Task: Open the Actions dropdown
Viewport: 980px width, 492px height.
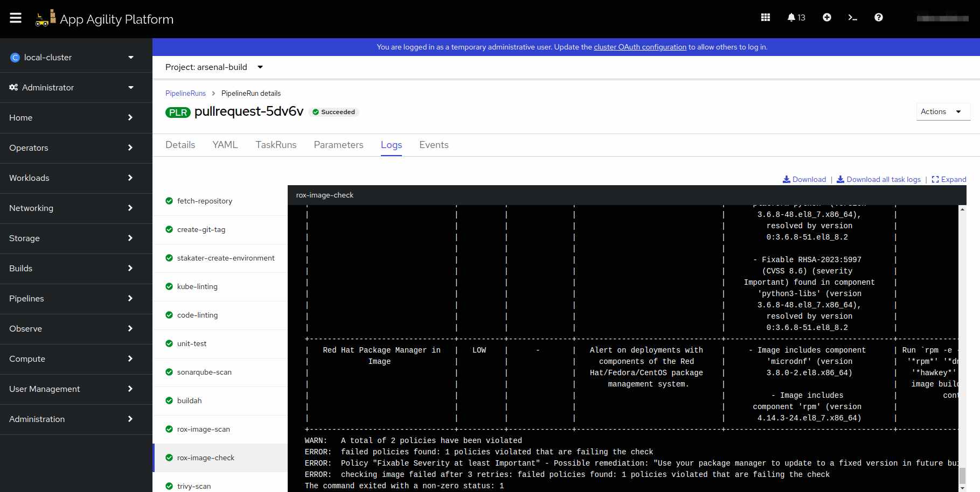Action: (943, 111)
